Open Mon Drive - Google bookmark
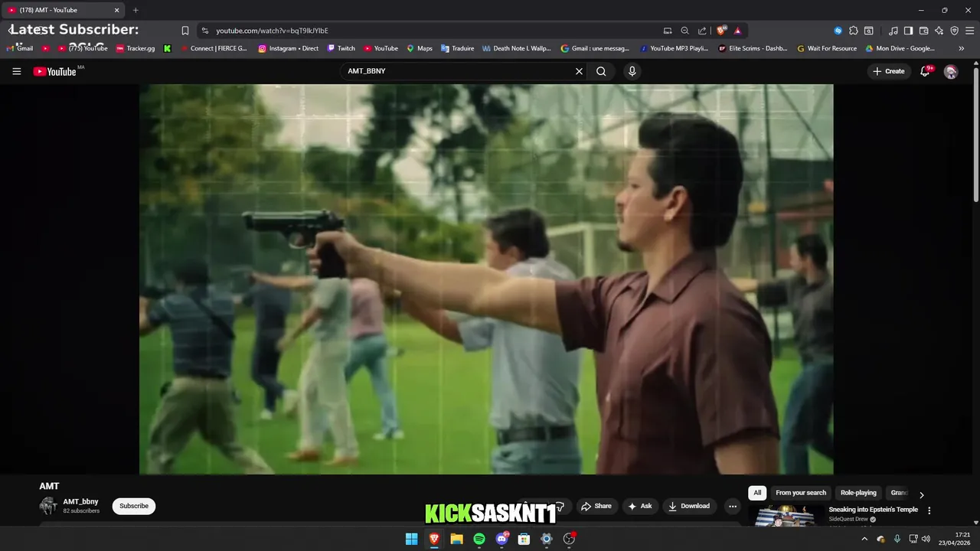Viewport: 980px width, 551px height. 900,48
